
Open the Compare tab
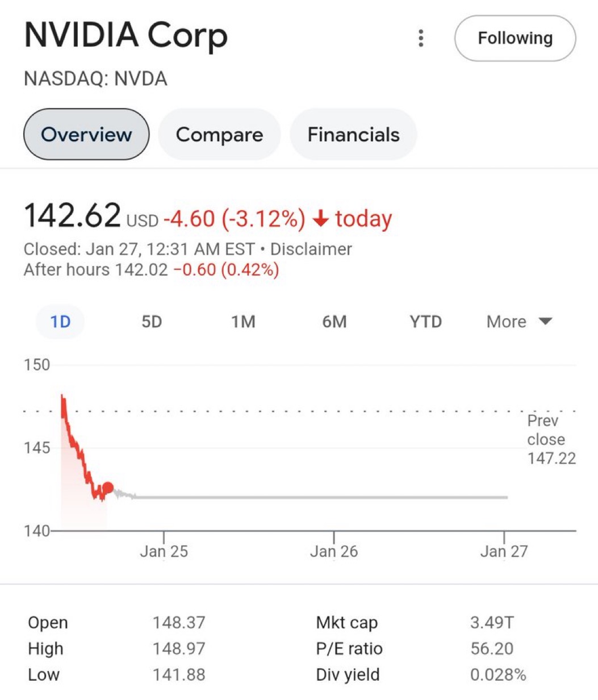pos(219,135)
